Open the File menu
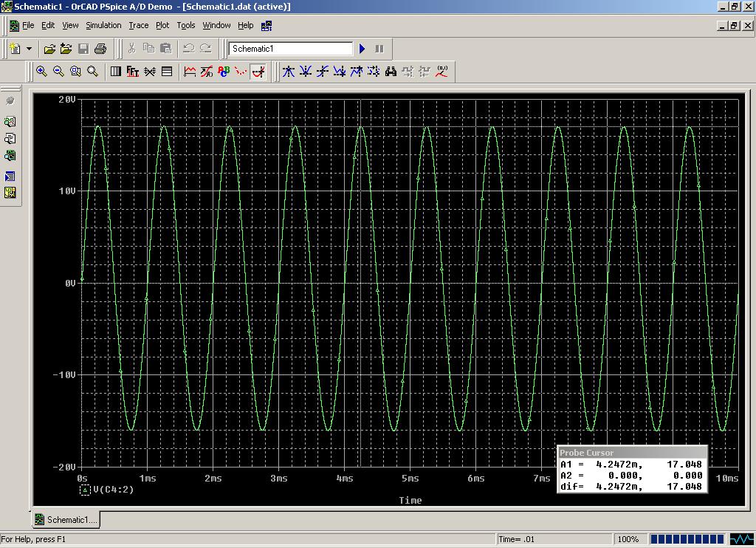 pyautogui.click(x=28, y=25)
